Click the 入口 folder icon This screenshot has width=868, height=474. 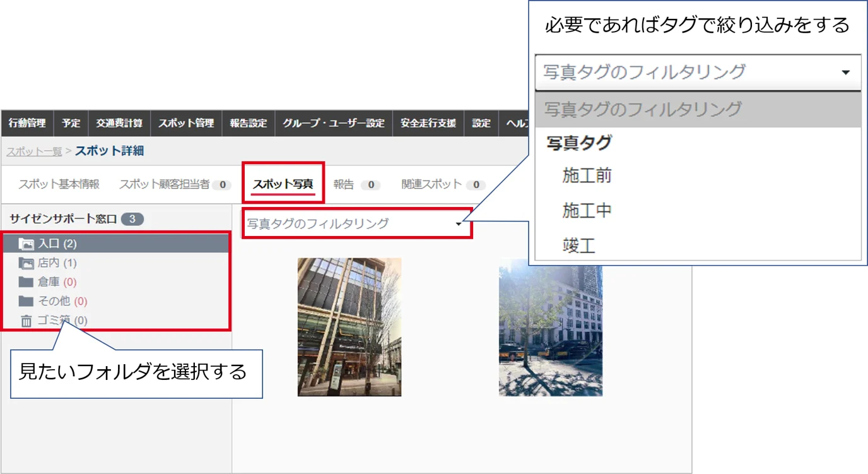[x=26, y=244]
